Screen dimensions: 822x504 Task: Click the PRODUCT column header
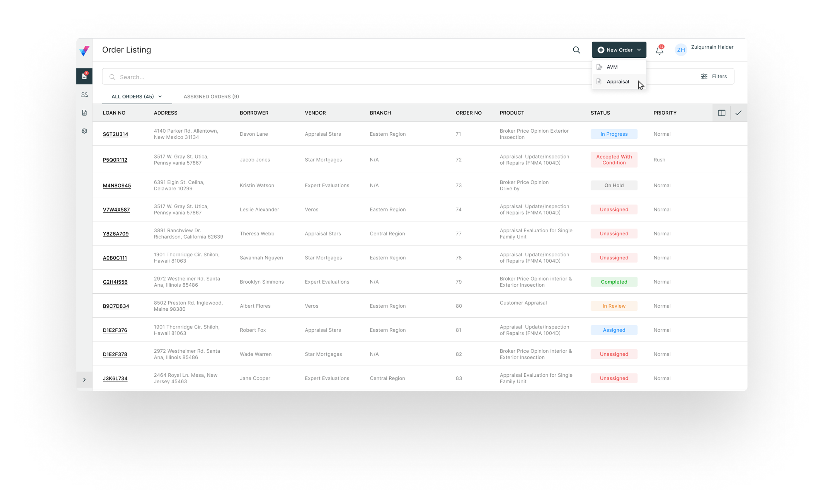pos(512,113)
